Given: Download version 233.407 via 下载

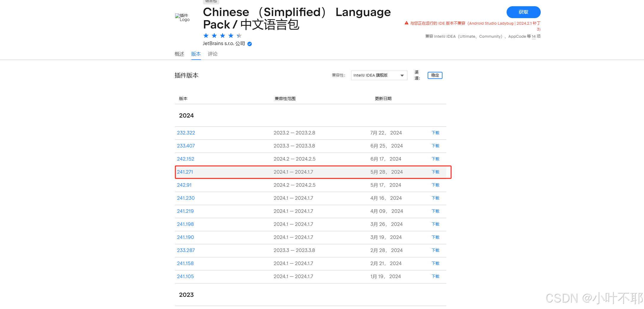Looking at the screenshot, I should [435, 146].
